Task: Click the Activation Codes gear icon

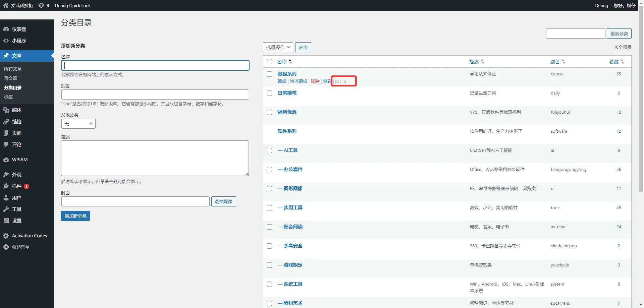Action: [x=6, y=236]
